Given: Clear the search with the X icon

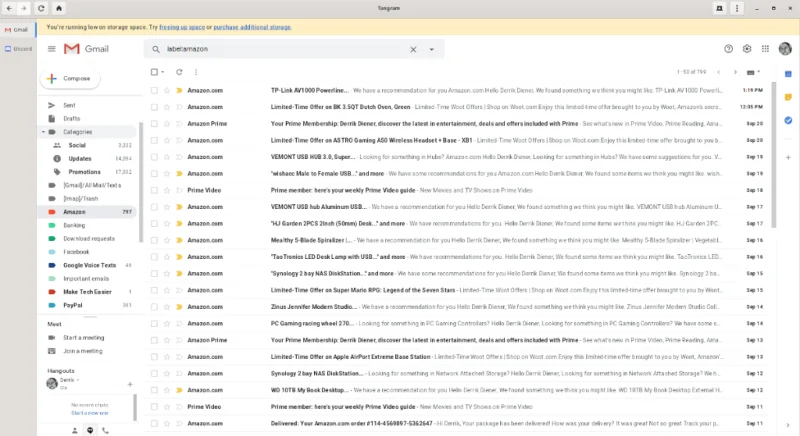Looking at the screenshot, I should pos(413,49).
